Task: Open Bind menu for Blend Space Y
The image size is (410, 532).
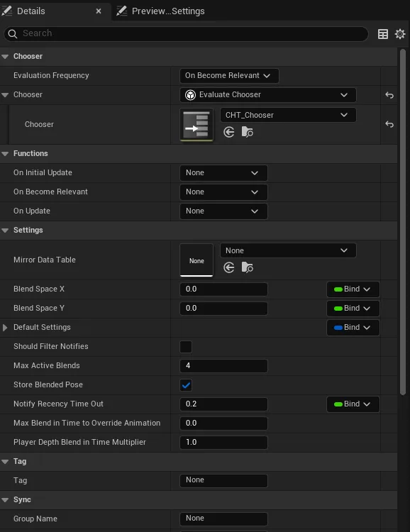Action: coord(353,309)
